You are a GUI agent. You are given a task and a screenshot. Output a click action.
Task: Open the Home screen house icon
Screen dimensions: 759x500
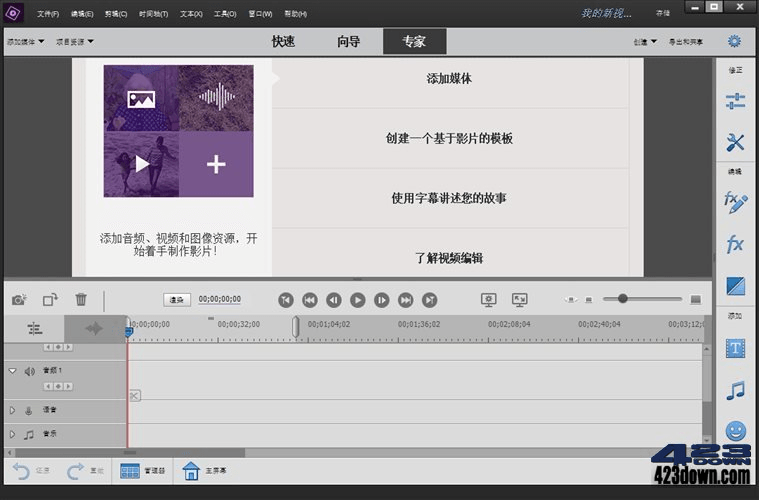click(191, 470)
